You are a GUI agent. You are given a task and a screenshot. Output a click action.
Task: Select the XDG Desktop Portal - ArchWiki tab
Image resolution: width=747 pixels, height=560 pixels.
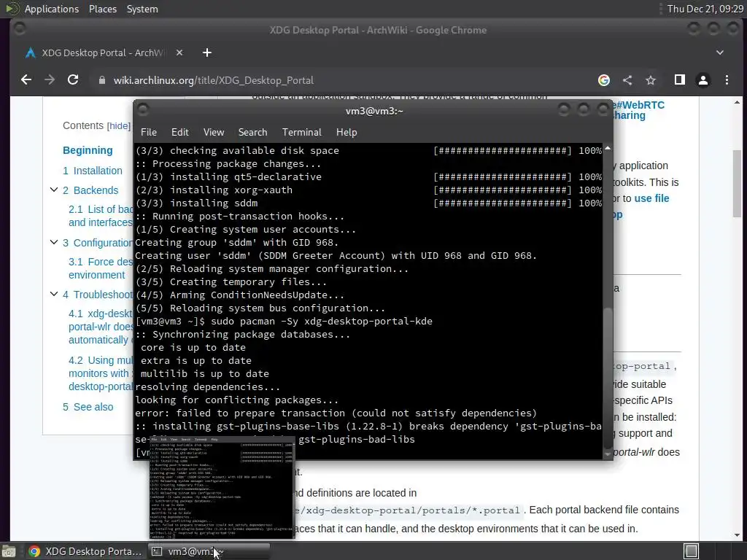(102, 52)
